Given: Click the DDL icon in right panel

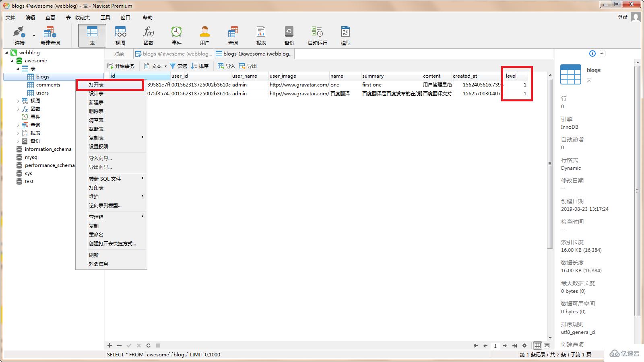Looking at the screenshot, I should (x=603, y=53).
